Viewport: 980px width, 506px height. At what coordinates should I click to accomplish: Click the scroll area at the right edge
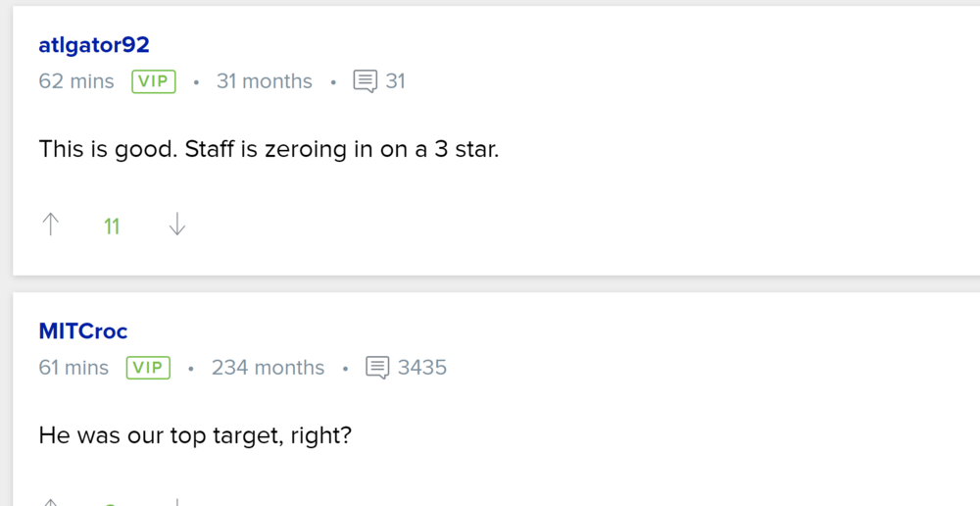pos(973,253)
